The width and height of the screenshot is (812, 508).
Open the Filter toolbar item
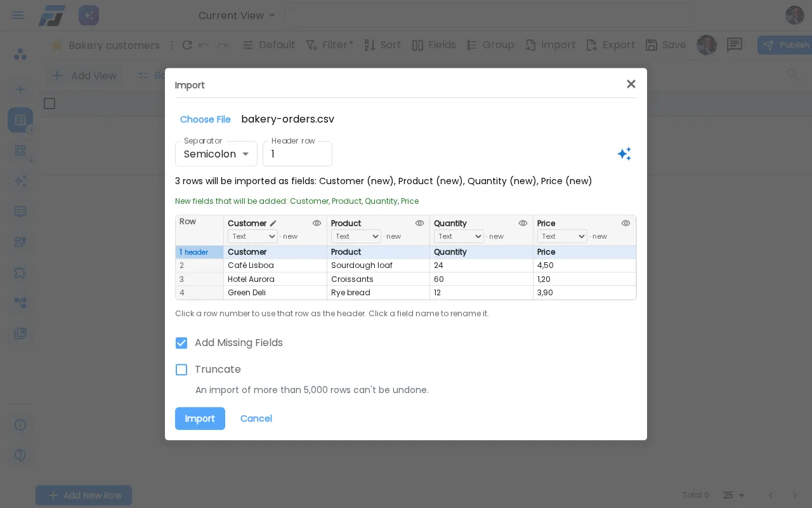click(329, 45)
